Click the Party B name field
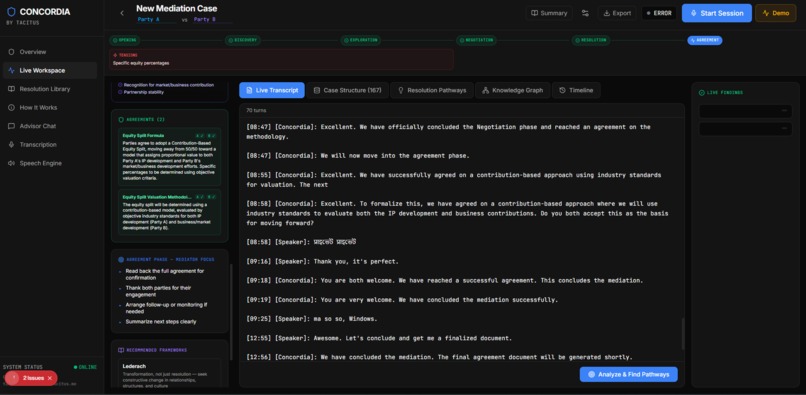Screen dimensions: 806x395 pyautogui.click(x=212, y=20)
